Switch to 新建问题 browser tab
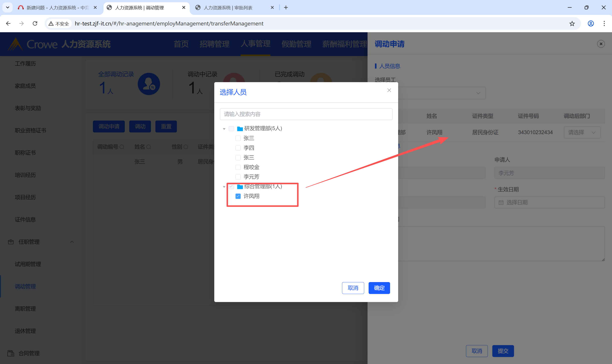 click(57, 8)
